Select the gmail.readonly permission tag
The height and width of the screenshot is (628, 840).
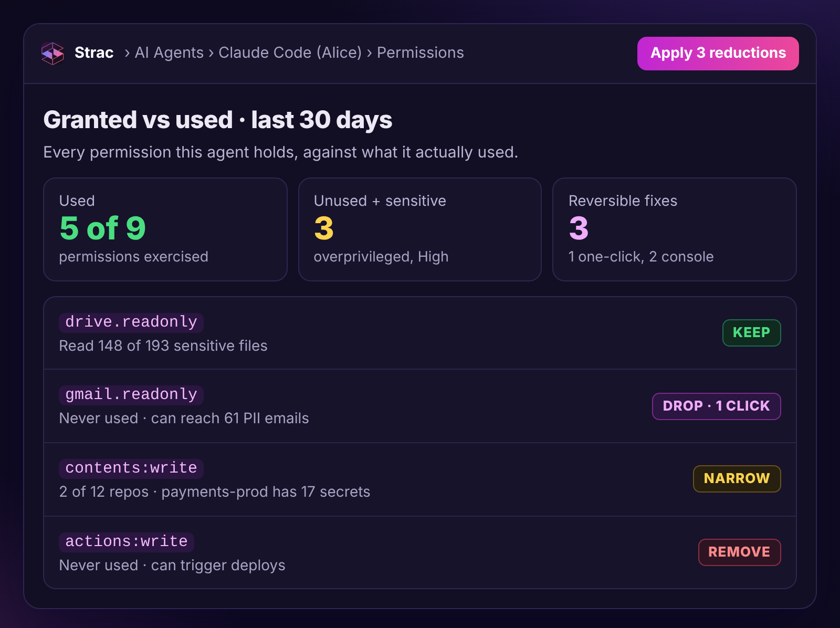pyautogui.click(x=131, y=394)
